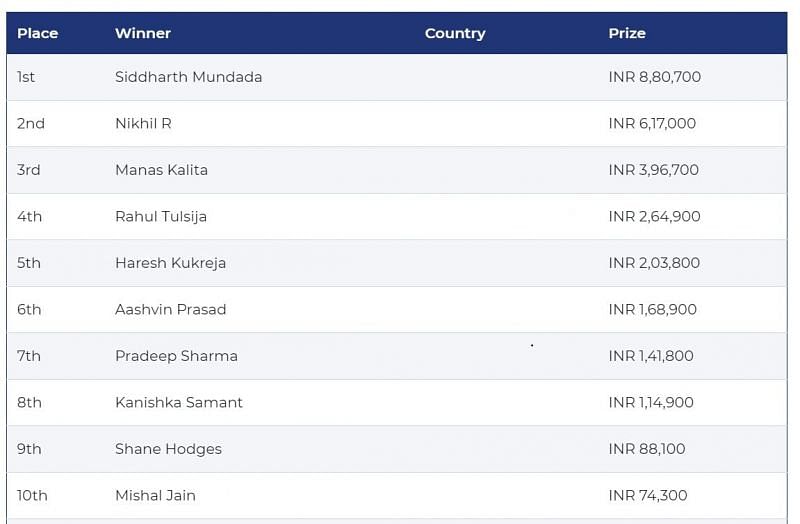The width and height of the screenshot is (800, 524).
Task: Click Mishal Jain winner cell
Action: point(155,495)
